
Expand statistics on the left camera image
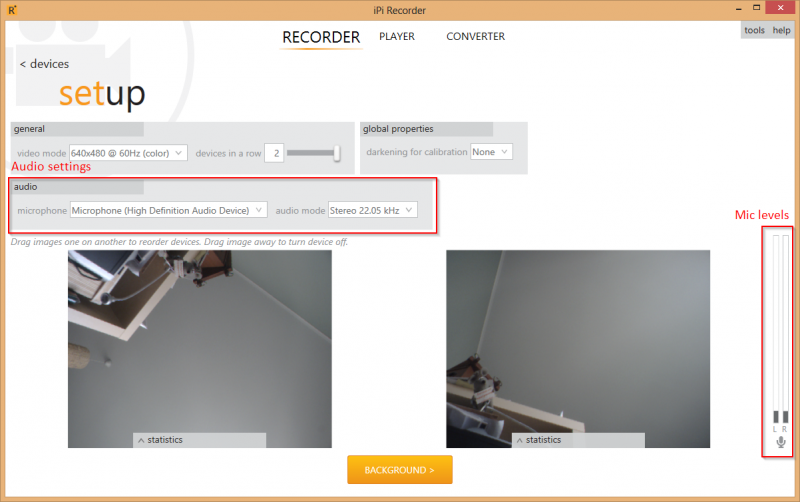click(x=199, y=440)
